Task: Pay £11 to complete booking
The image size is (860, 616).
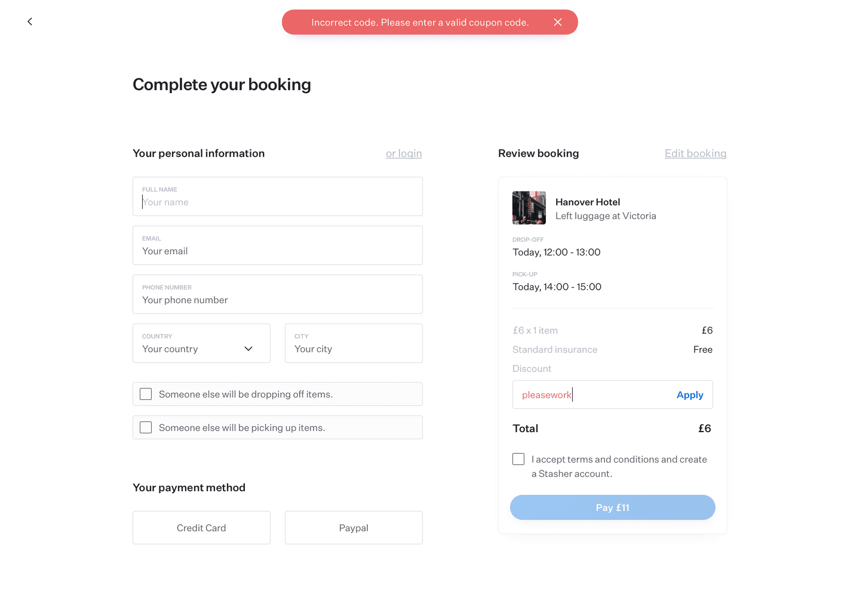Action: pyautogui.click(x=613, y=507)
